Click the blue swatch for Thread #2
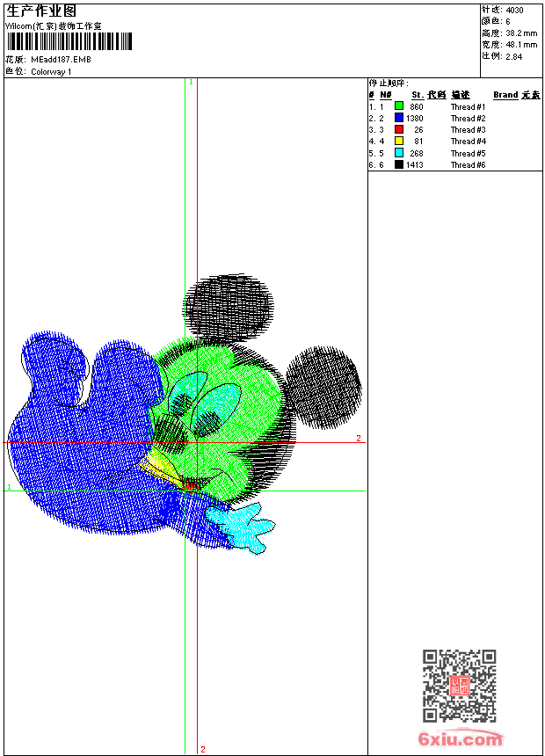 point(399,118)
